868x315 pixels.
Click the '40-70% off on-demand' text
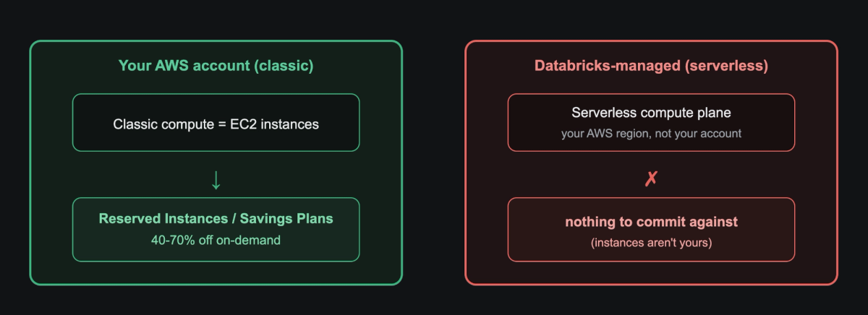pyautogui.click(x=216, y=240)
